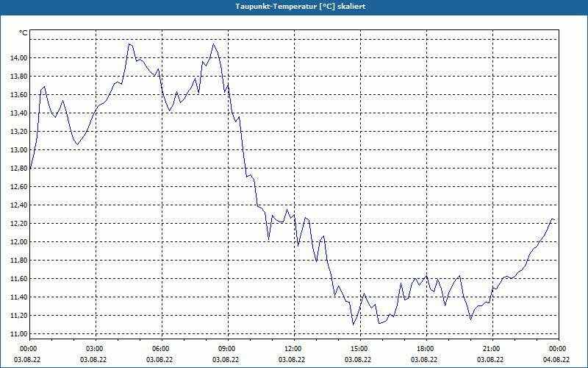
Task: Click the 11,20 y-axis label
Action: pyautogui.click(x=20, y=316)
